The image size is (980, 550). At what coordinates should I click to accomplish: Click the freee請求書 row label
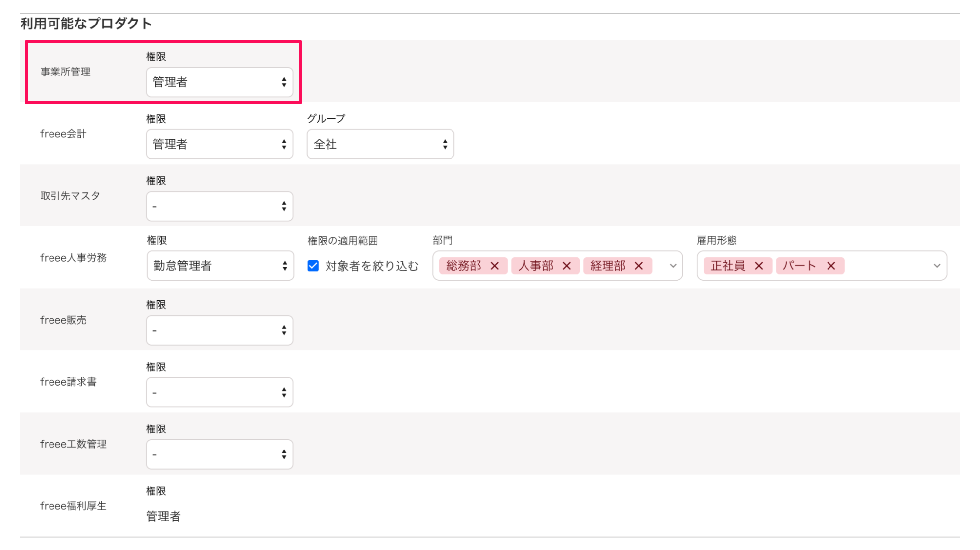pos(68,382)
